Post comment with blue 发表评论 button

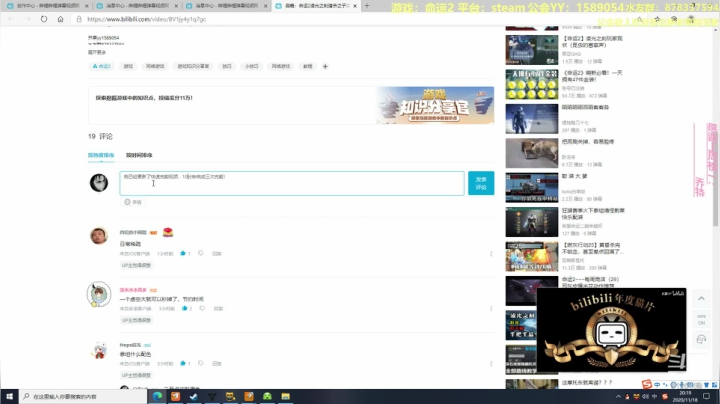(481, 183)
